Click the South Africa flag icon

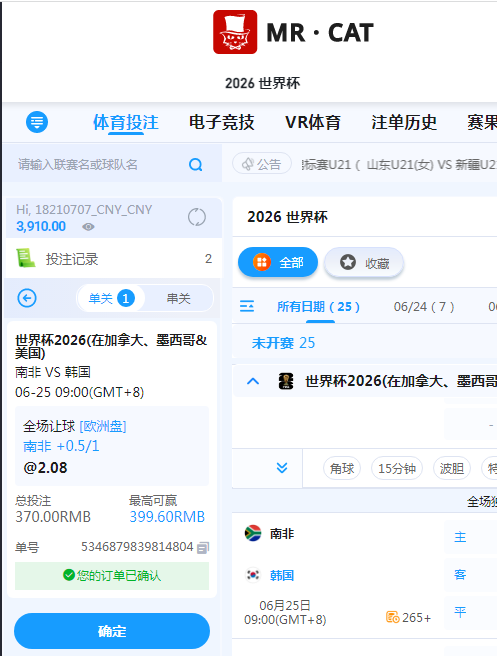[253, 533]
